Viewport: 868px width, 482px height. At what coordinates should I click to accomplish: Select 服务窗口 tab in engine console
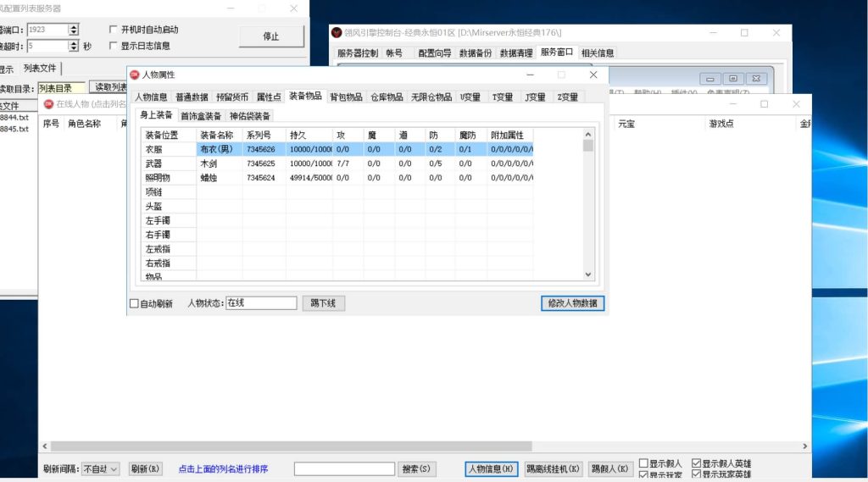tap(557, 52)
